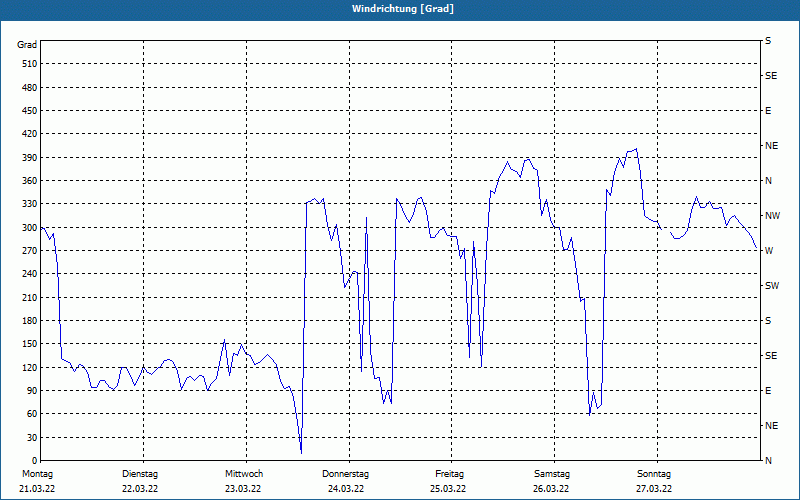This screenshot has width=800, height=500.
Task: Select the 180 tick label on the degree axis
Action: 29,320
